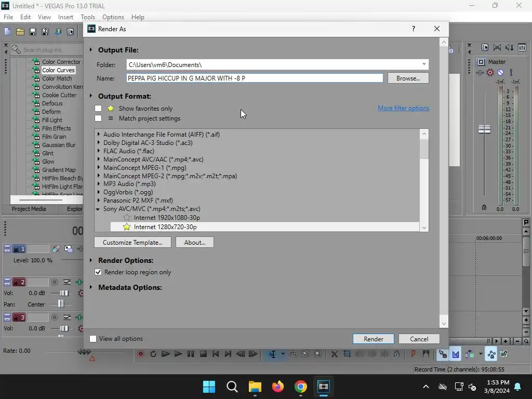
Task: Click the Cancel button in Render As
Action: [419, 339]
